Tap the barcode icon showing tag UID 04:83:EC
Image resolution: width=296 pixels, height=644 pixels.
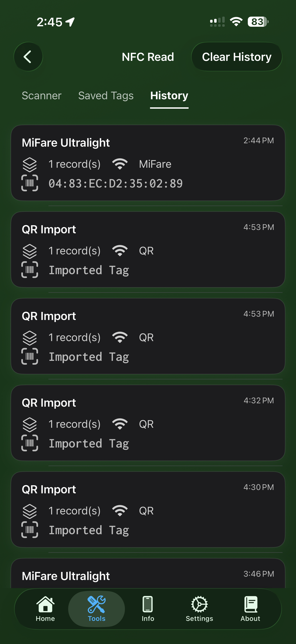click(30, 183)
